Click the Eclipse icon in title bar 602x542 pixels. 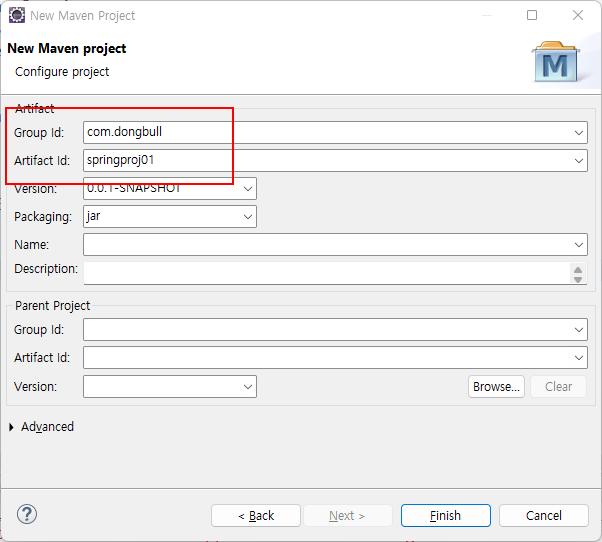tap(17, 15)
